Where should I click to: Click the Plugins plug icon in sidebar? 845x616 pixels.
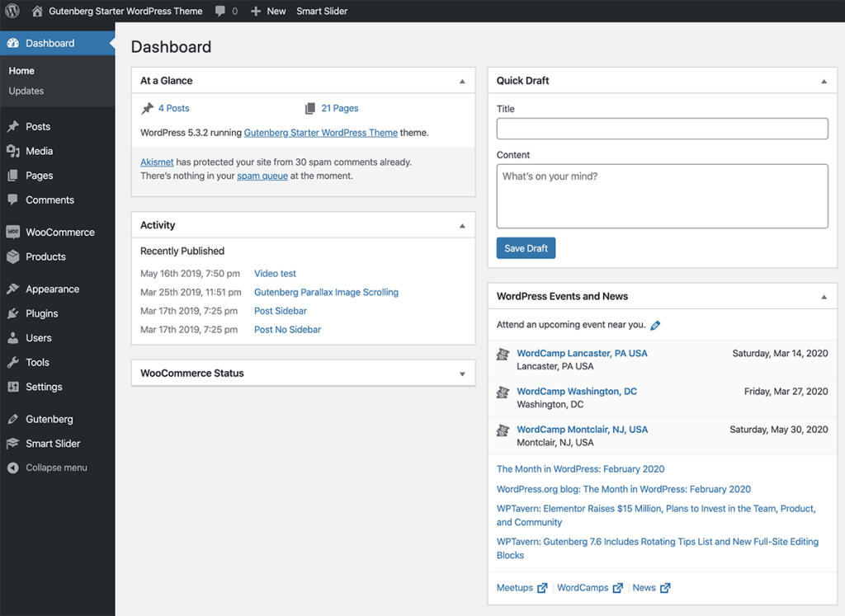click(13, 313)
